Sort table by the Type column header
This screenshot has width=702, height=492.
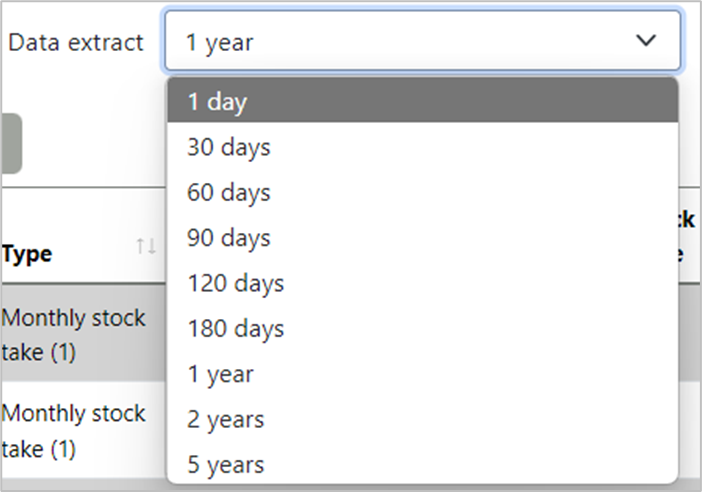[27, 254]
